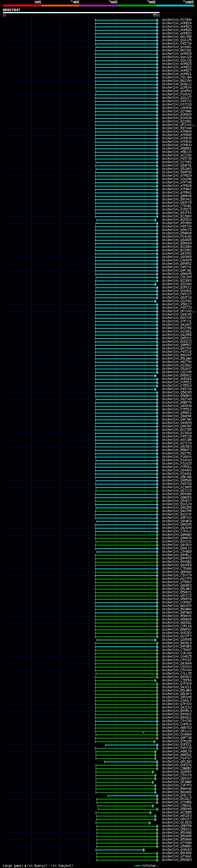The height and width of the screenshot is (868, 197).
Task: Select the label UniRef100_P45732
Action: pyautogui.click(x=177, y=101)
